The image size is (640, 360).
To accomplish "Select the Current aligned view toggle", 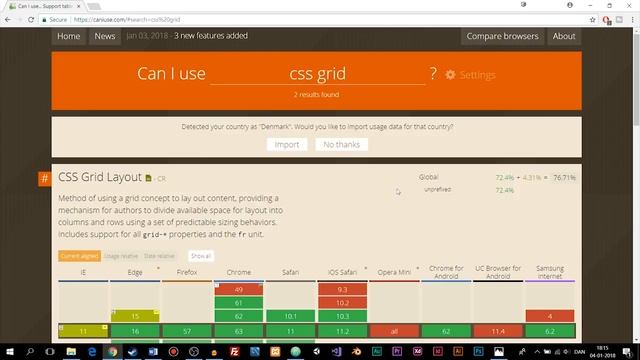I will pyautogui.click(x=80, y=256).
